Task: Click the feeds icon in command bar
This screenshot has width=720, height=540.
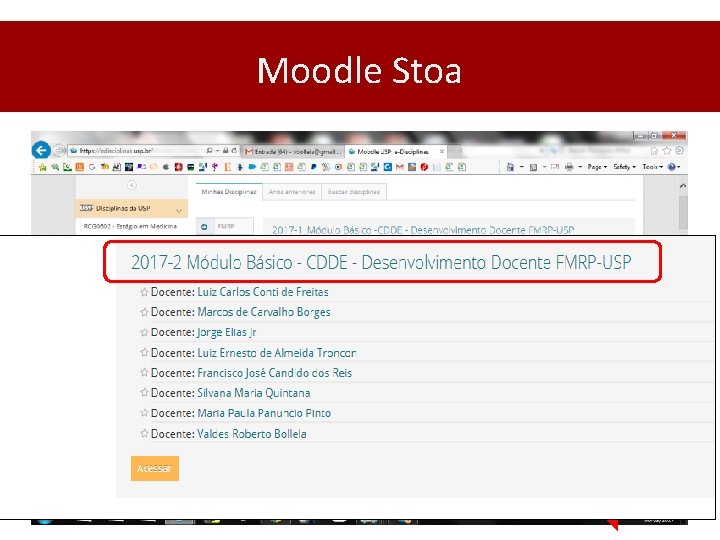Action: click(x=533, y=167)
